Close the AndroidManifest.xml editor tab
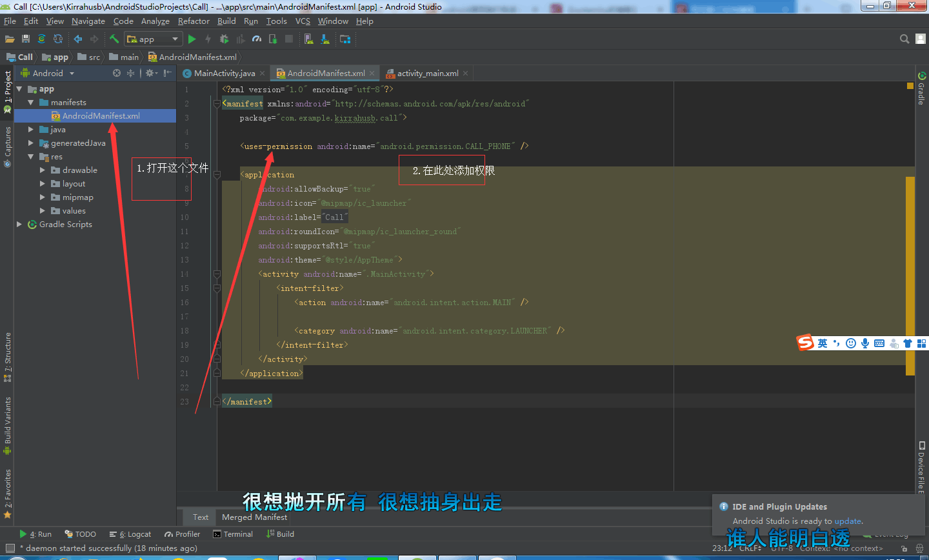 372,74
